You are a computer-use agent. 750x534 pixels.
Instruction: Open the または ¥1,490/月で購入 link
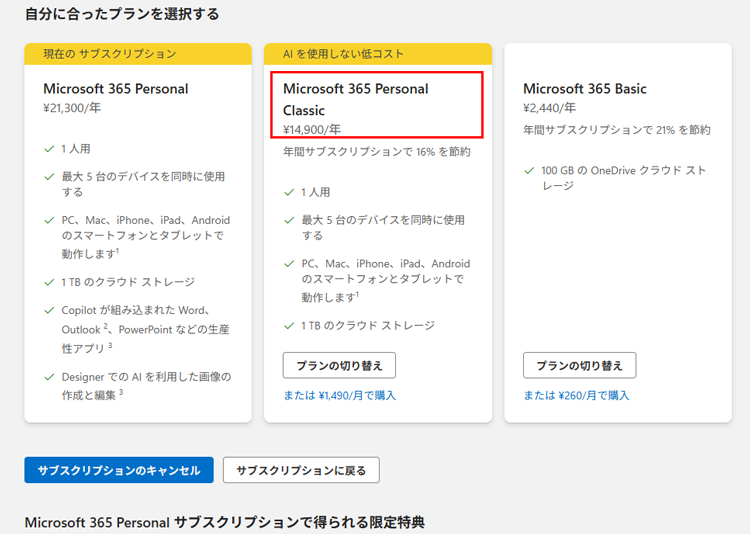pyautogui.click(x=340, y=395)
